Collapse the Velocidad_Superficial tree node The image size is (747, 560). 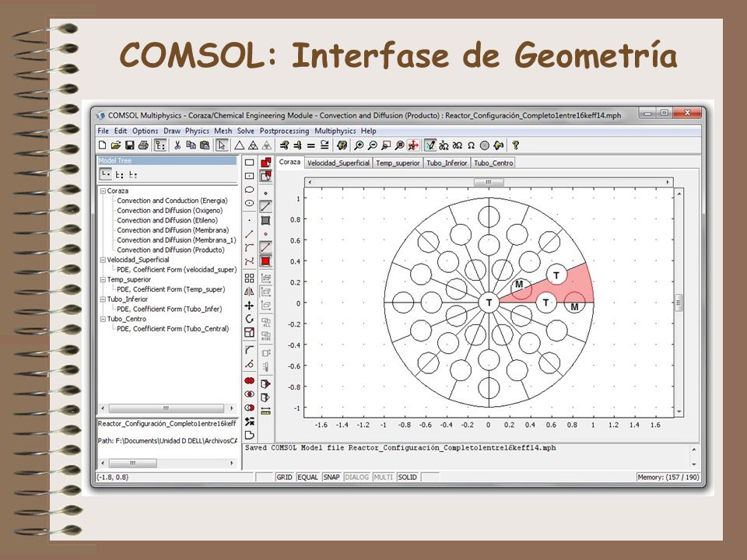coord(103,260)
